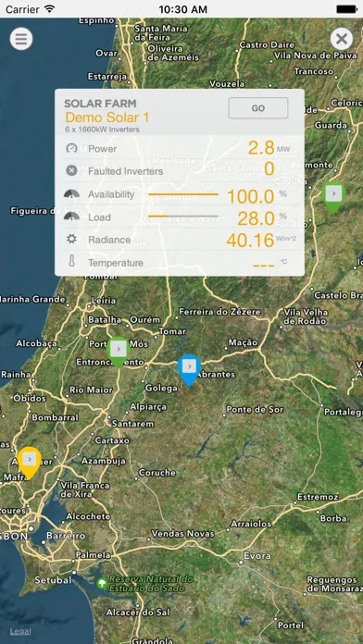The height and width of the screenshot is (644, 363).
Task: Click the Faulted Inverters X icon
Action: [x=71, y=170]
